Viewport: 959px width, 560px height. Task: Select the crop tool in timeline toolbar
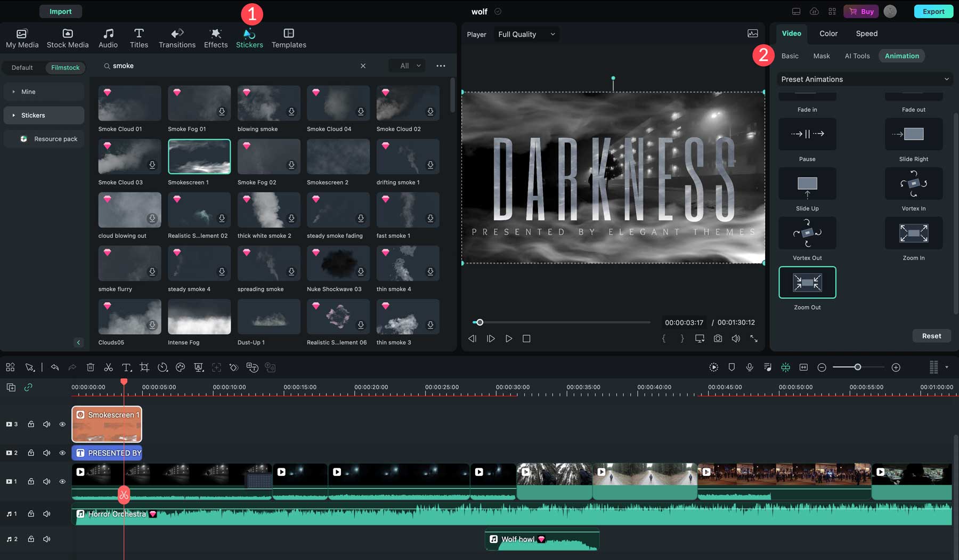(144, 368)
